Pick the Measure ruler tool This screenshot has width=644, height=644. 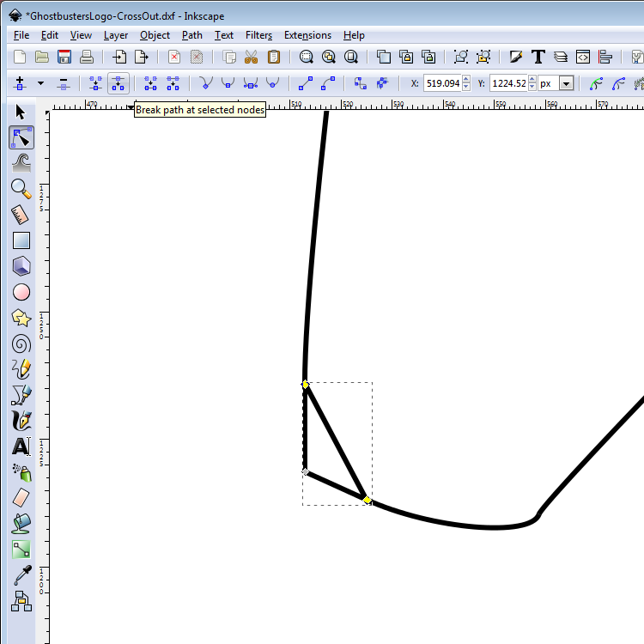[21, 215]
